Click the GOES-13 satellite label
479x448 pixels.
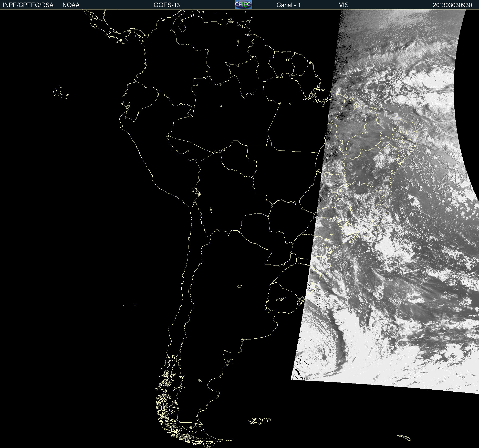[167, 5]
